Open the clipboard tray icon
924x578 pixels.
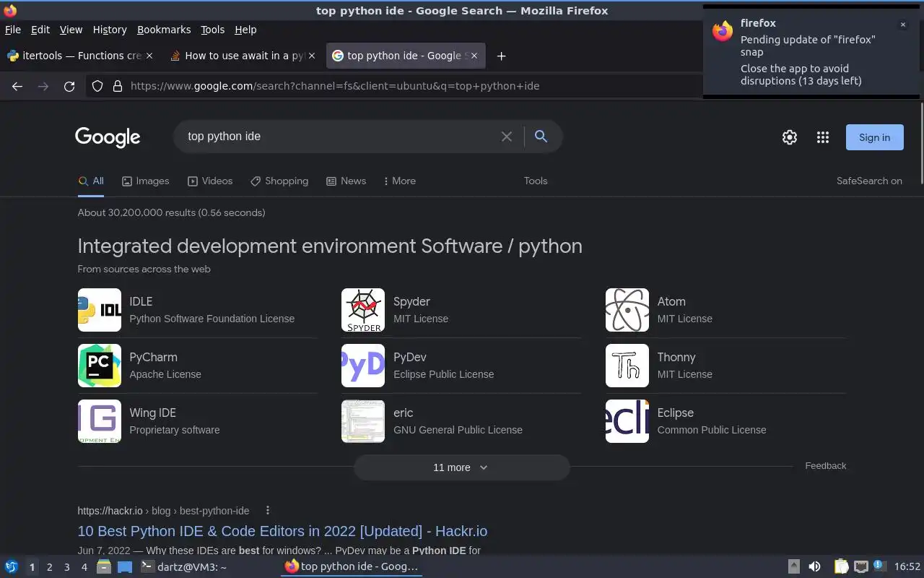[x=842, y=566]
